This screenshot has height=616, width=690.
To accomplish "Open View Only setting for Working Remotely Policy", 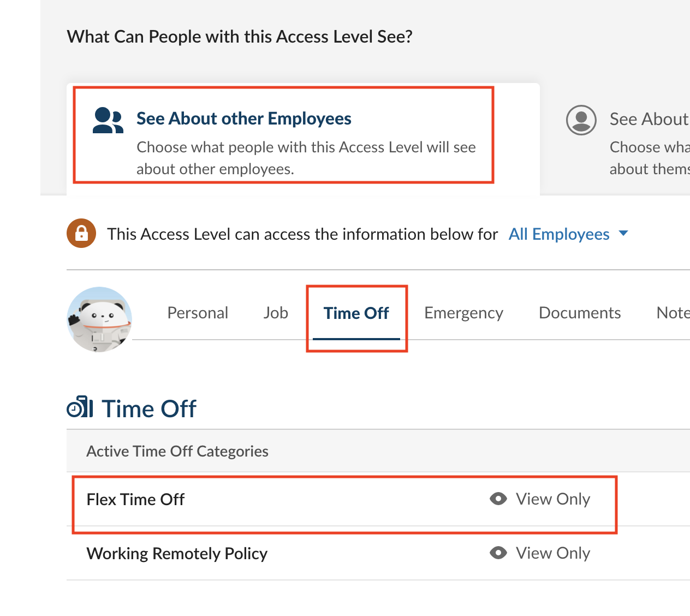I will pos(552,553).
